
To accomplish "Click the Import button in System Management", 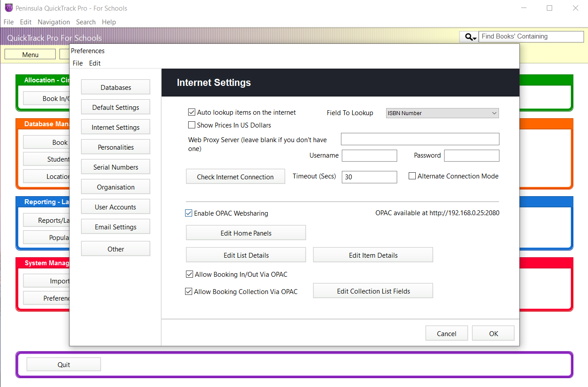I will tap(46, 281).
